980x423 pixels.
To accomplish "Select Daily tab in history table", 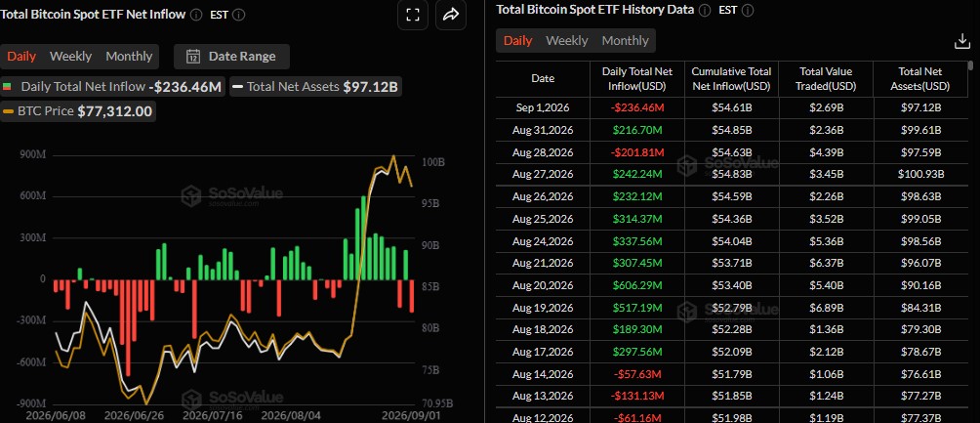I will tap(517, 41).
